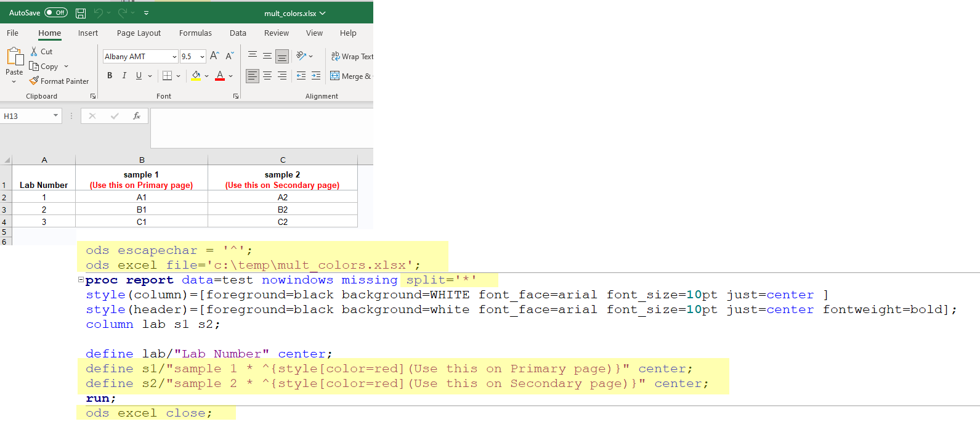Toggle Italic formatting

coord(124,76)
